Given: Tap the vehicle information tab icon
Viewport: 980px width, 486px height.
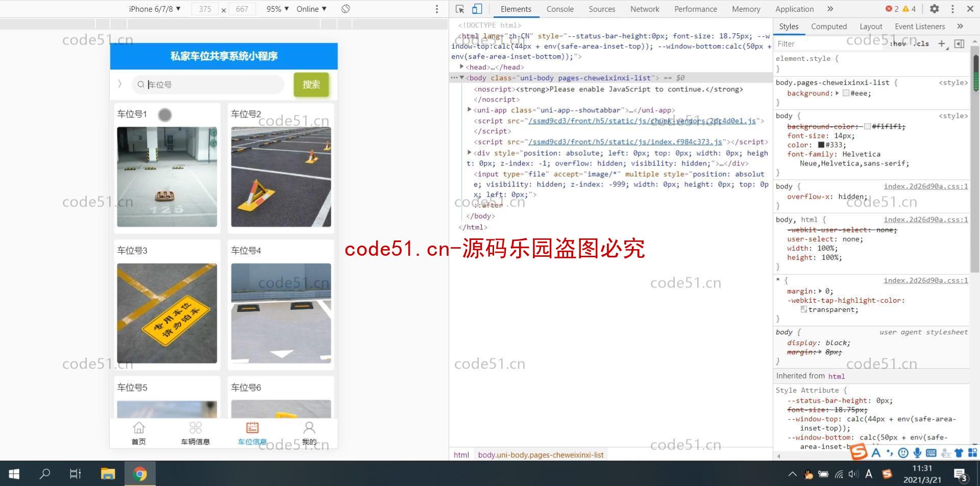Looking at the screenshot, I should click(195, 428).
